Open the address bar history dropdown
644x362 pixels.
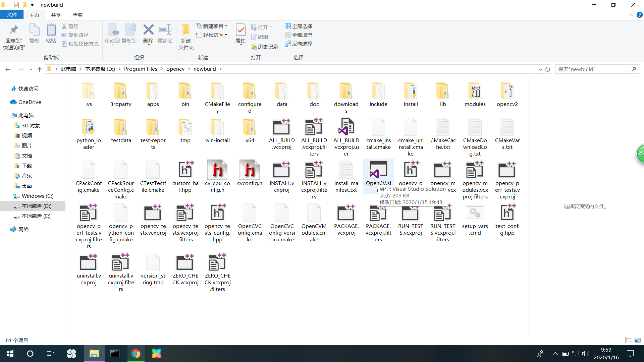(x=540, y=69)
